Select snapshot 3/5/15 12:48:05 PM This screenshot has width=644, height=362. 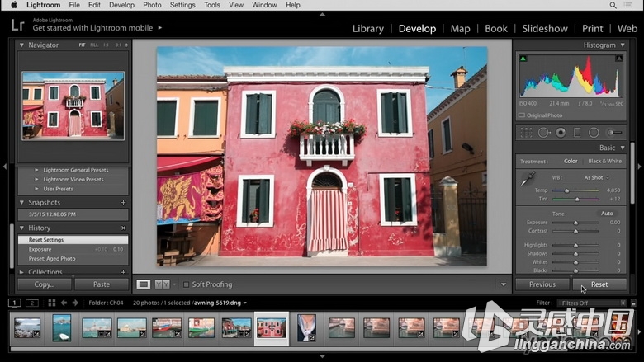73,214
